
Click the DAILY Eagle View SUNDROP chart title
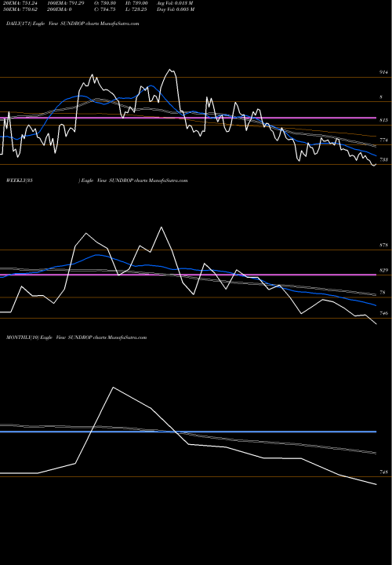pos(73,24)
